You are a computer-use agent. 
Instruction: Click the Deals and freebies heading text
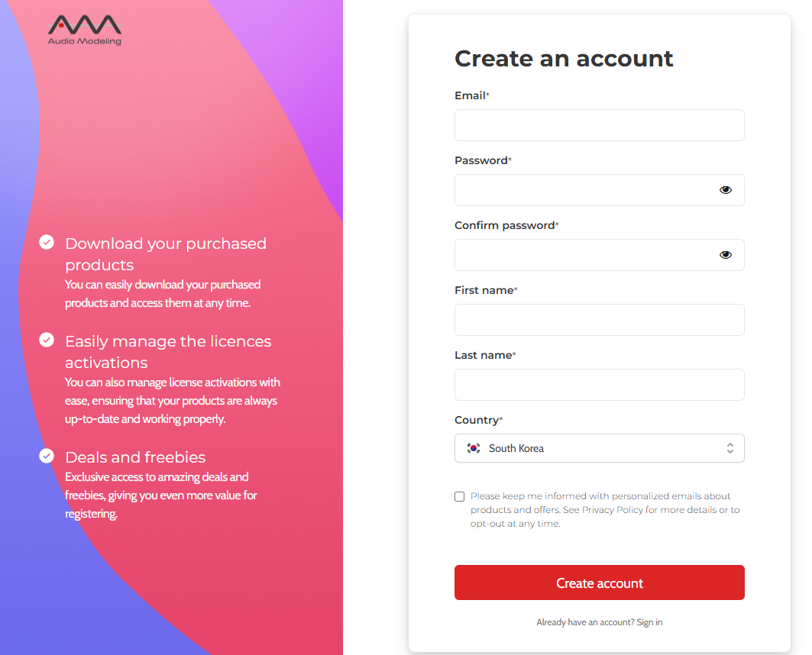click(x=135, y=457)
